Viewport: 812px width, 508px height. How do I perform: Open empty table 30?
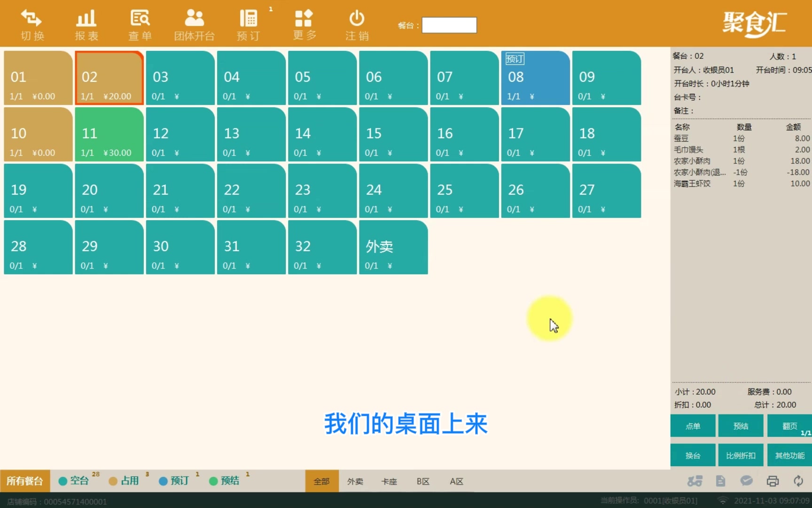pos(180,247)
